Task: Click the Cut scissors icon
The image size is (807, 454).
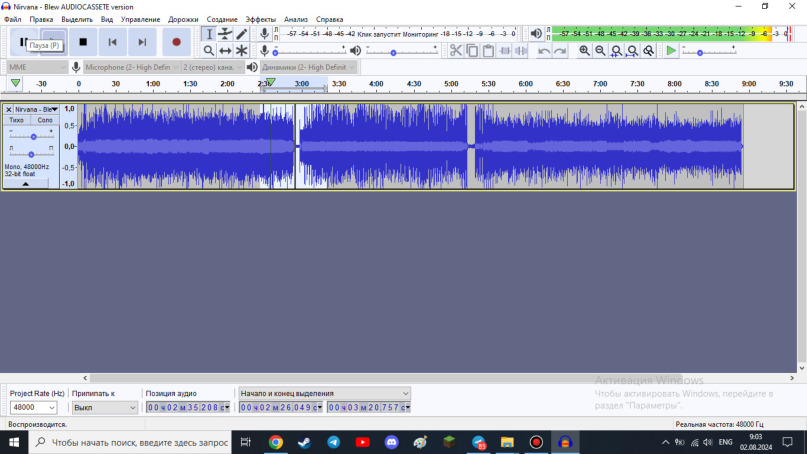Action: click(456, 50)
